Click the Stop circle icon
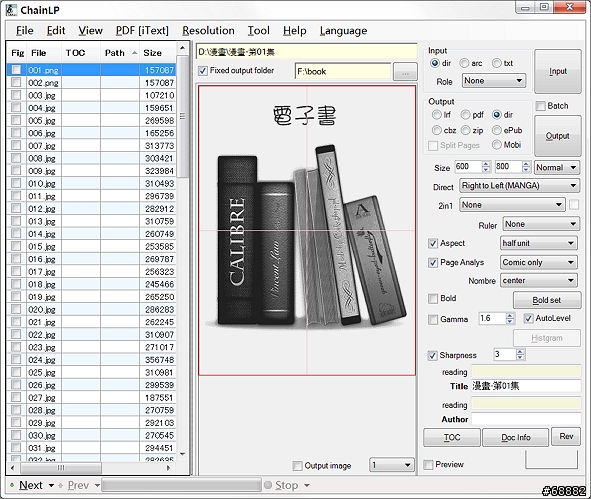This screenshot has height=499, width=591. (268, 485)
